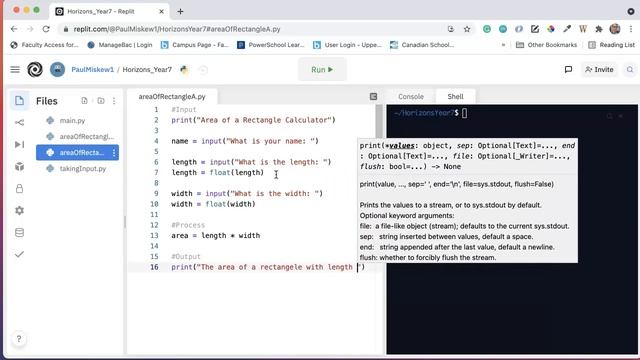Click the search icon beside Invite
This screenshot has height=360, width=640.
point(630,69)
